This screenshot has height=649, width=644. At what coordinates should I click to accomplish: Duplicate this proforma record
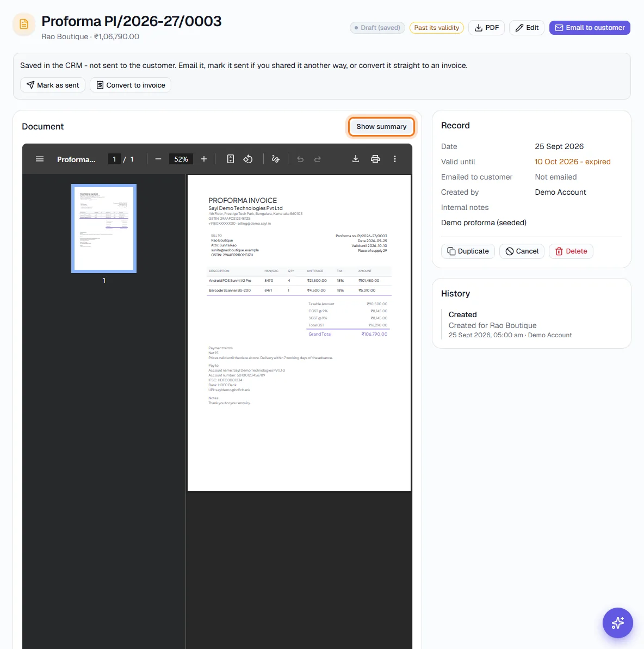pos(468,251)
